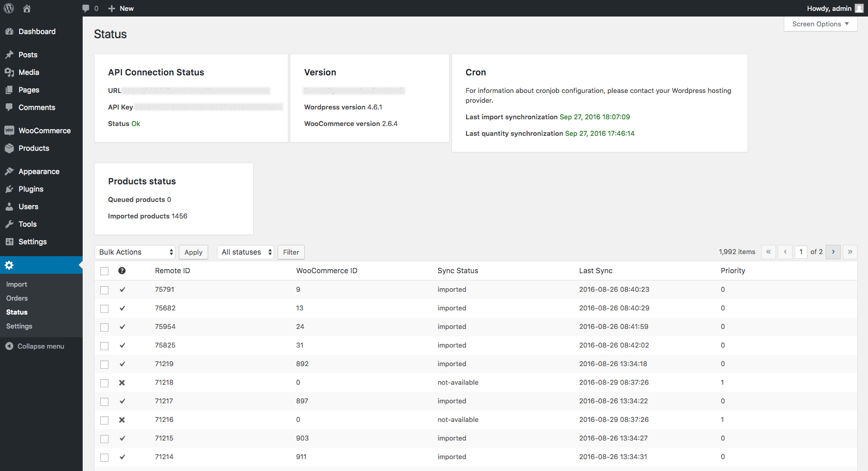Viewport: 868px width, 471px height.
Task: Open the Status menu item in sidebar
Action: [17, 312]
